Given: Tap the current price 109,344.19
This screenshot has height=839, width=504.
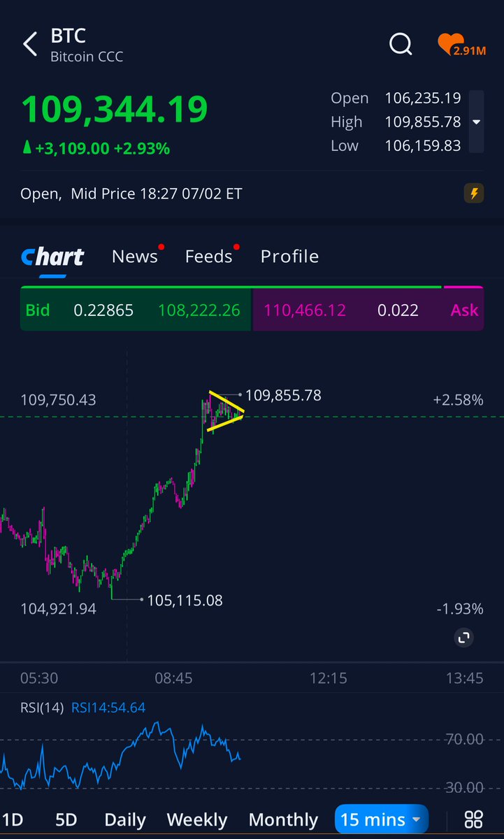Looking at the screenshot, I should (x=115, y=110).
